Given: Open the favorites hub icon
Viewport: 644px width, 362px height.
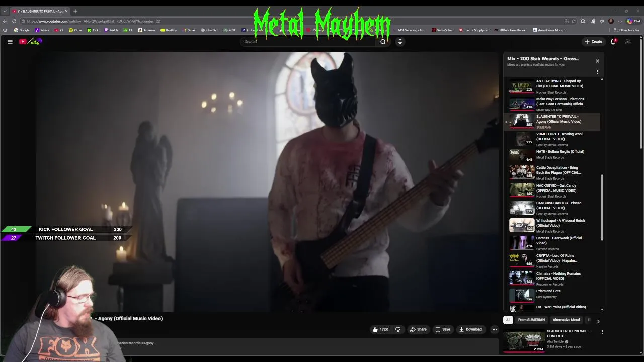Looking at the screenshot, I should [602, 21].
